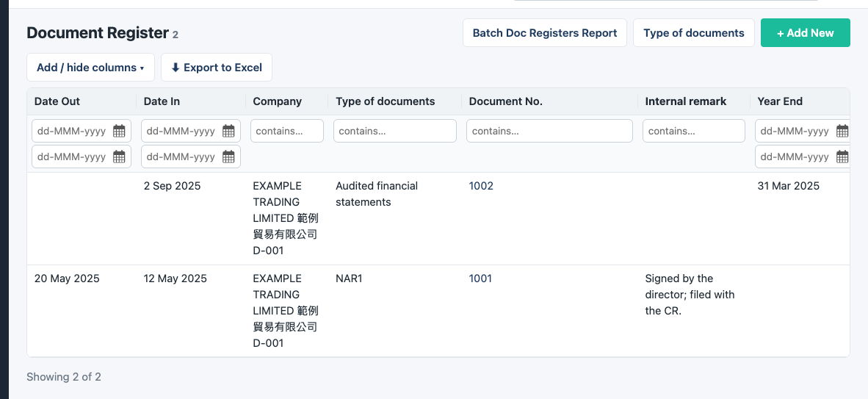
Task: Sort by Internal remark column header
Action: coord(686,101)
